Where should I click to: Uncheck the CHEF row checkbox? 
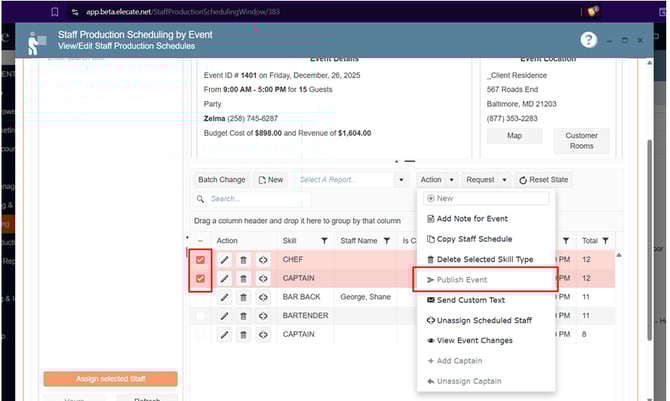(201, 260)
